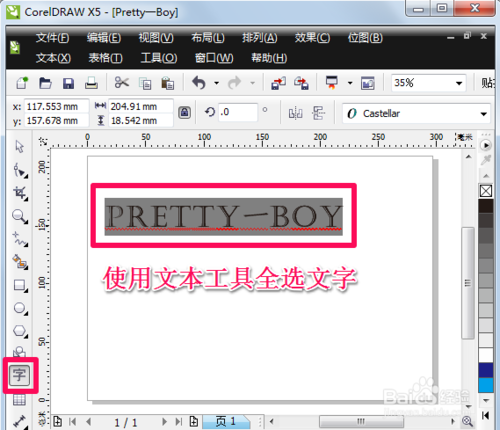Select the Pick tool arrow
The height and width of the screenshot is (430, 500).
(x=19, y=146)
